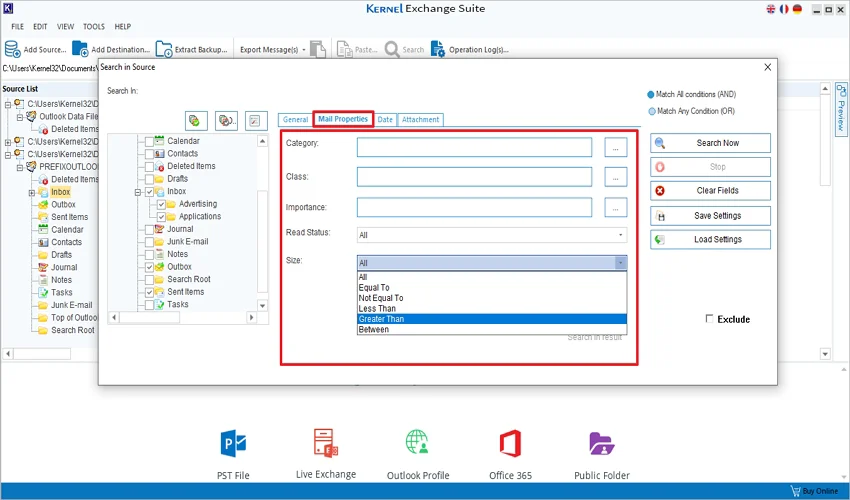Open the Read Status dropdown

(492, 235)
